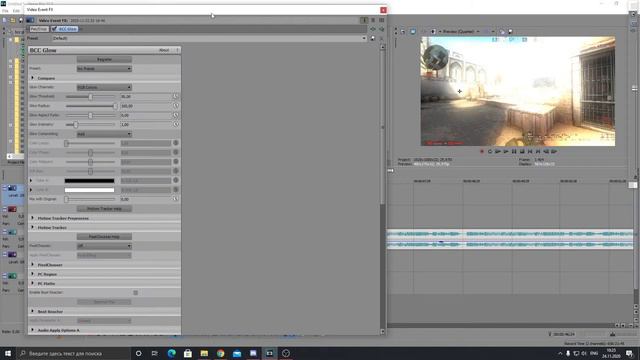
Task: Open notification center icon in system tray
Action: click(x=629, y=353)
